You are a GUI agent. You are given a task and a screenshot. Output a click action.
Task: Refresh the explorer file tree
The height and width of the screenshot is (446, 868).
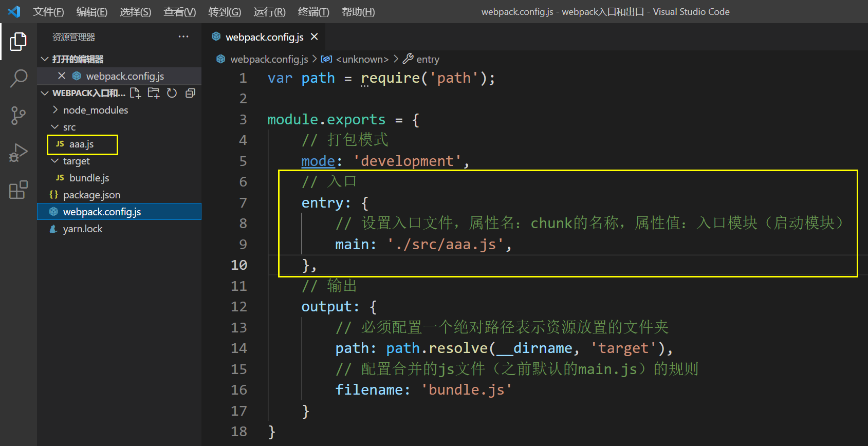click(172, 93)
